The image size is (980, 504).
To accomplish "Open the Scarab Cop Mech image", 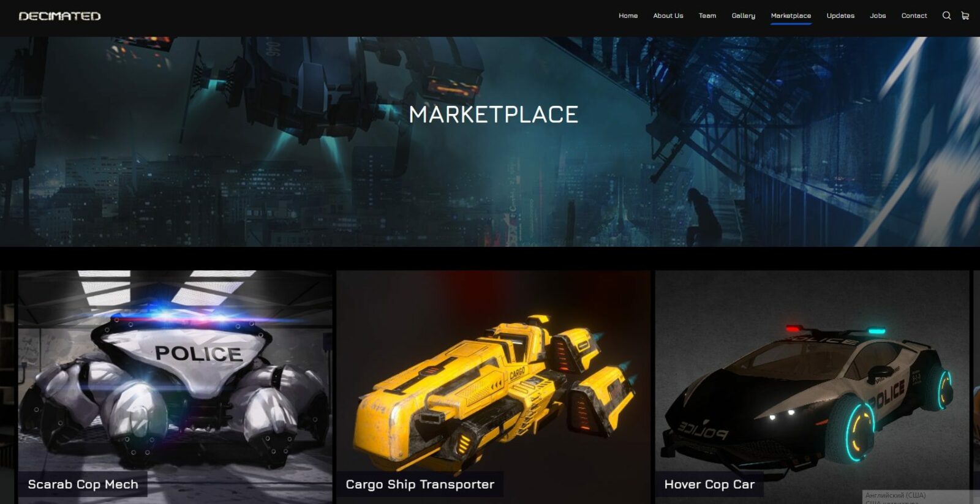I will (175, 370).
